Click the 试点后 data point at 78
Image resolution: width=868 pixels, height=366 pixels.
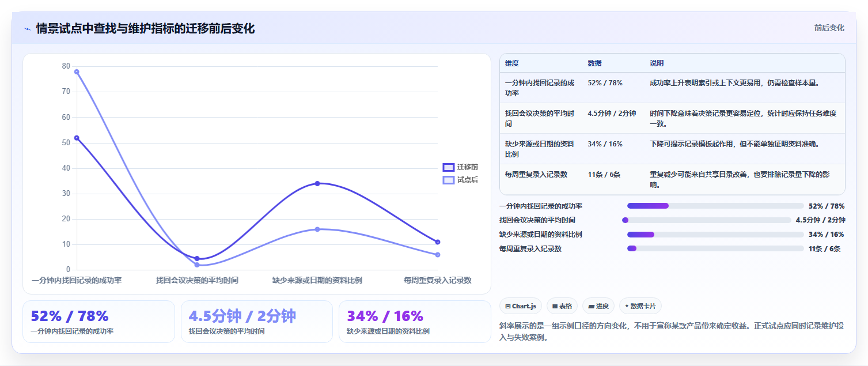tap(77, 71)
